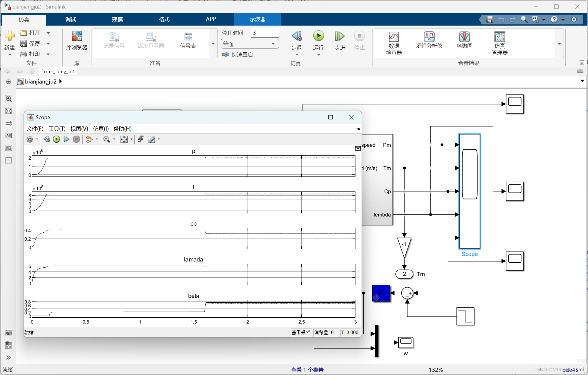Click the Fit to View icon in palette
Screen dimensions: 588x375
[9, 111]
